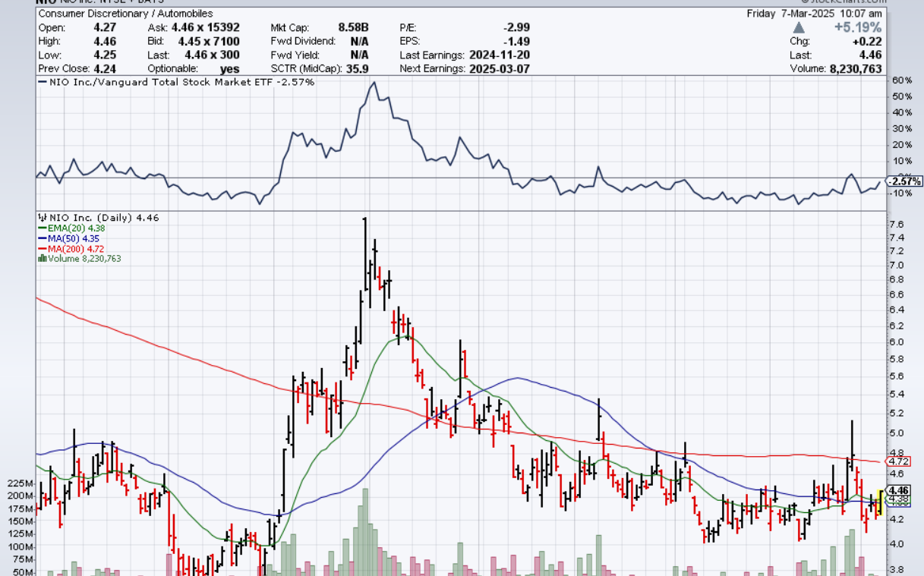Image resolution: width=924 pixels, height=576 pixels.
Task: Click the 30% label on ratio axis
Action: coord(901,128)
